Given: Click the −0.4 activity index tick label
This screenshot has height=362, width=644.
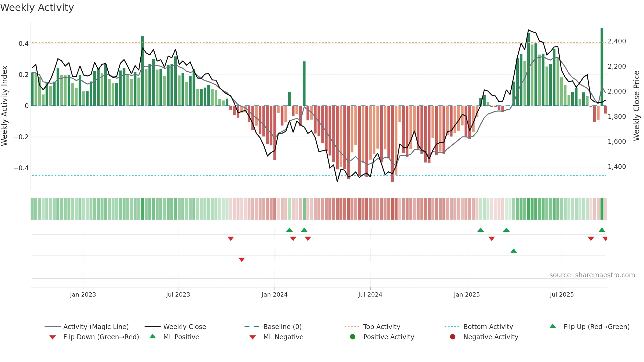Looking at the screenshot, I should tap(21, 168).
